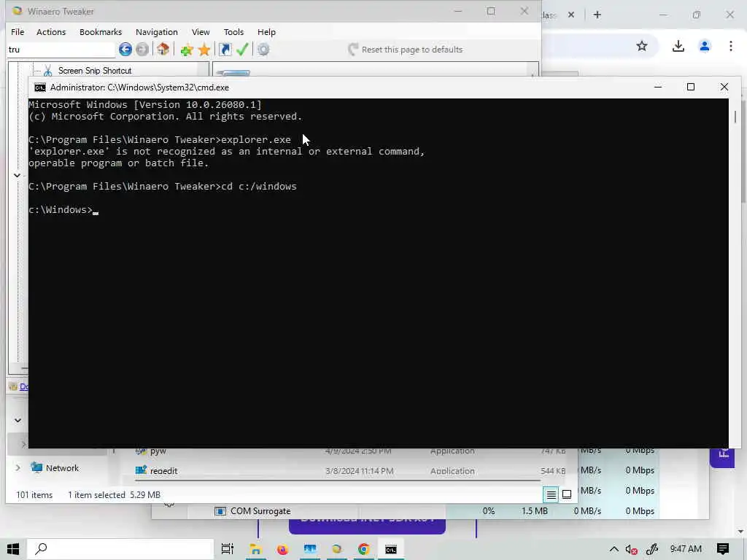This screenshot has width=747, height=560.
Task: Click the green checkmark toolbar icon
Action: tap(242, 49)
